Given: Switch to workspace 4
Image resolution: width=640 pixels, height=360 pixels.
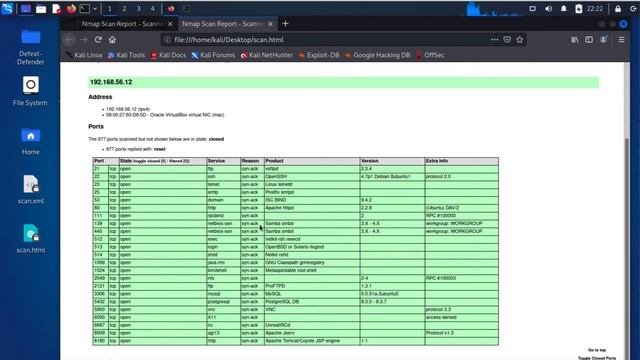Looking at the screenshot, I should [152, 9].
